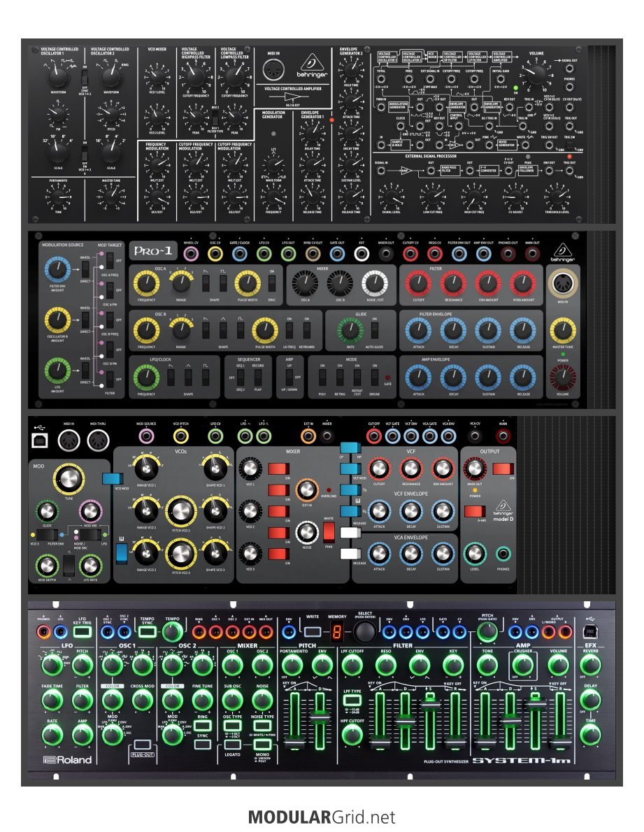Click the Pro-1 Glide Rate knob
This screenshot has height=832, width=644.
pyautogui.click(x=350, y=329)
